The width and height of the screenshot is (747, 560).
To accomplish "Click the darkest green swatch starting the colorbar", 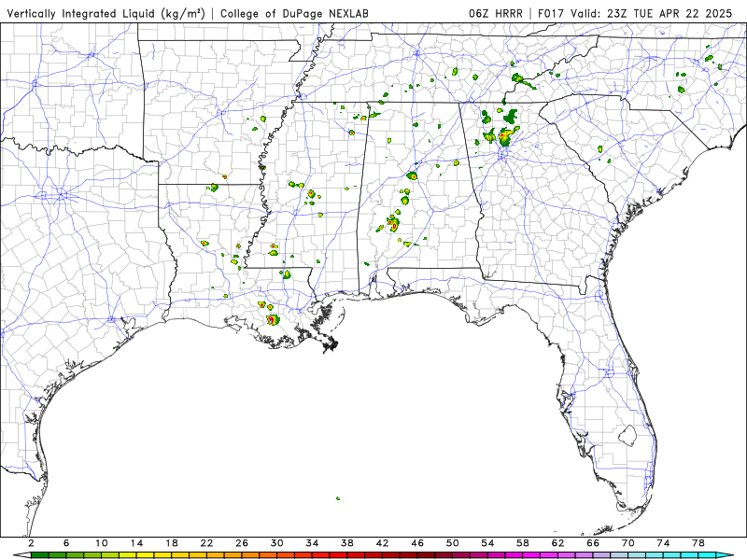I will (39, 555).
